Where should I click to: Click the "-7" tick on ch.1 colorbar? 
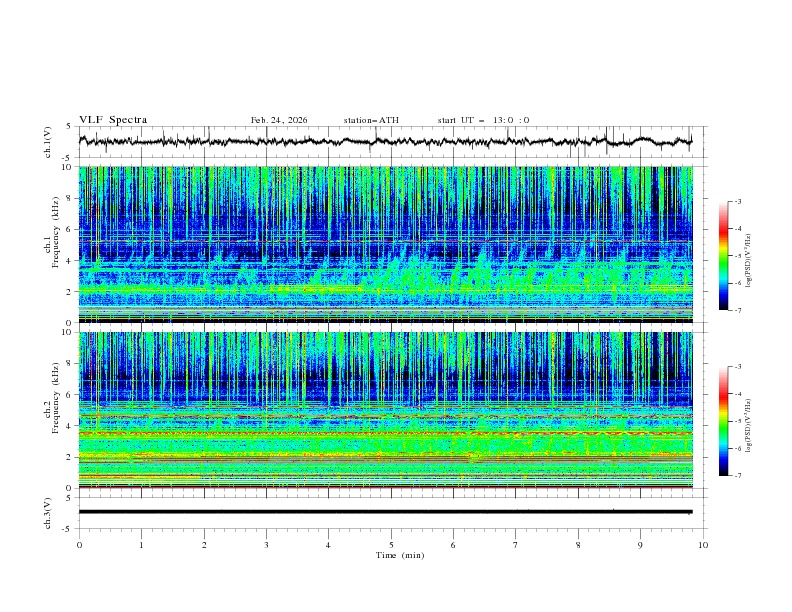(x=737, y=310)
